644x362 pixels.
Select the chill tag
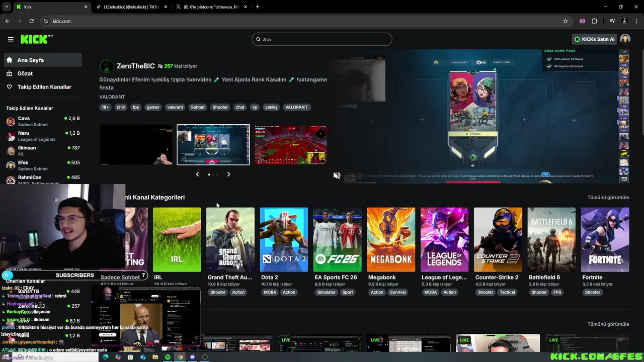(x=121, y=107)
